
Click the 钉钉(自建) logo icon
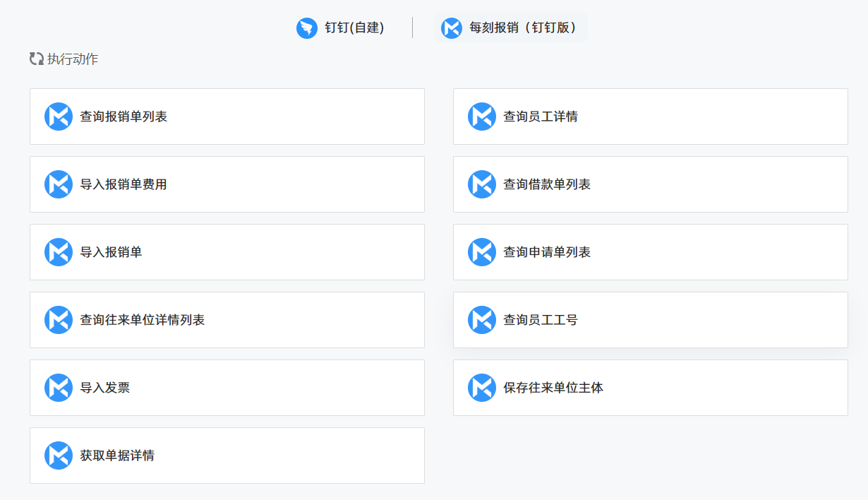307,28
